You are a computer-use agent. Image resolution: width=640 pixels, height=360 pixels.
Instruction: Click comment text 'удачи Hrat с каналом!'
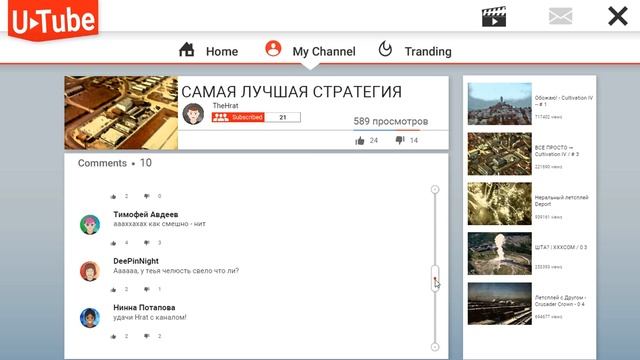click(150, 317)
